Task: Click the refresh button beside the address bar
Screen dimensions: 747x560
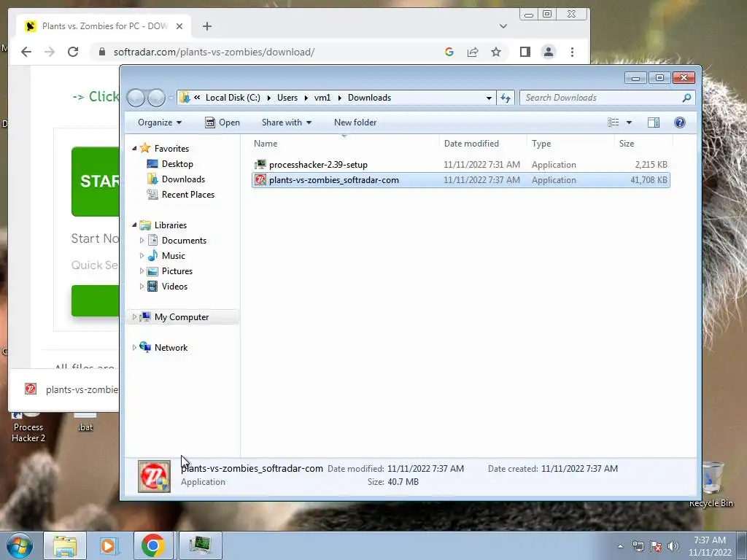Action: (x=506, y=98)
